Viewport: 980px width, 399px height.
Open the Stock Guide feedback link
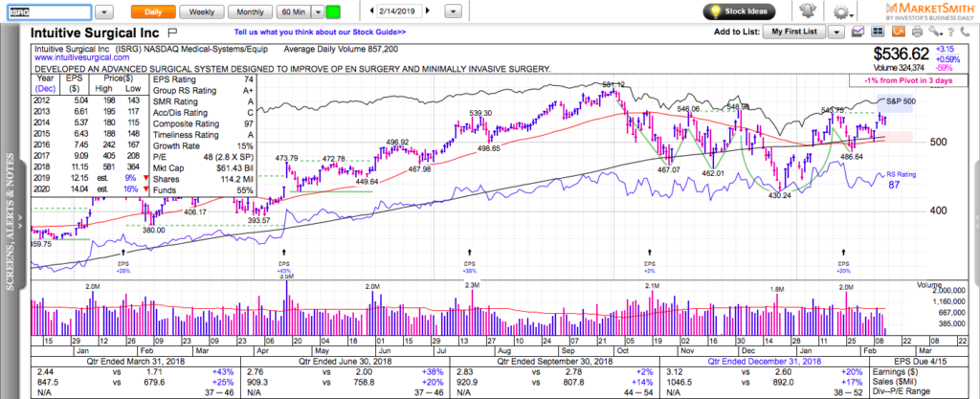(320, 32)
